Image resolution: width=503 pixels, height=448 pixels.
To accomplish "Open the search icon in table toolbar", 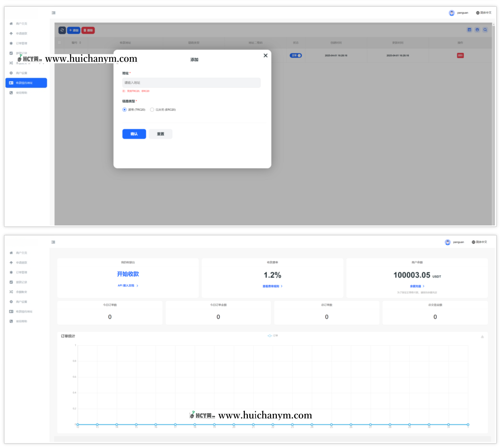I will (485, 30).
